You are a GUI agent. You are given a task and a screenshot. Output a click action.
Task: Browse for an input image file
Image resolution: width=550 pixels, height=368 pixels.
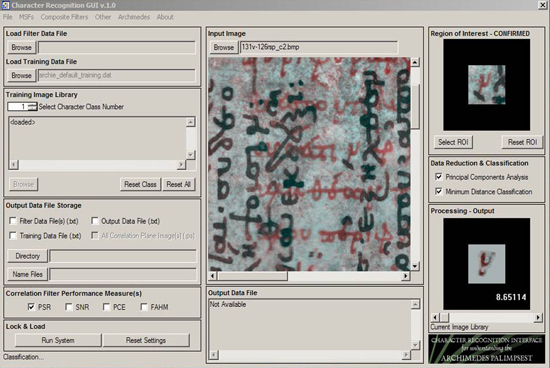point(224,47)
